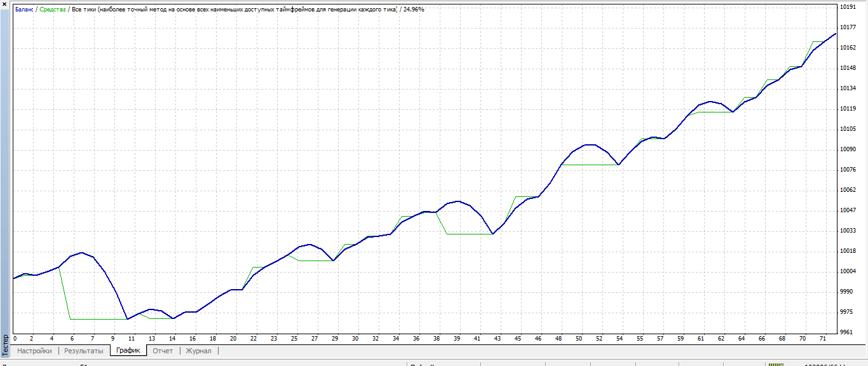868x366 pixels.
Task: Click the vertical Тестер panel label
Action: tap(6, 344)
